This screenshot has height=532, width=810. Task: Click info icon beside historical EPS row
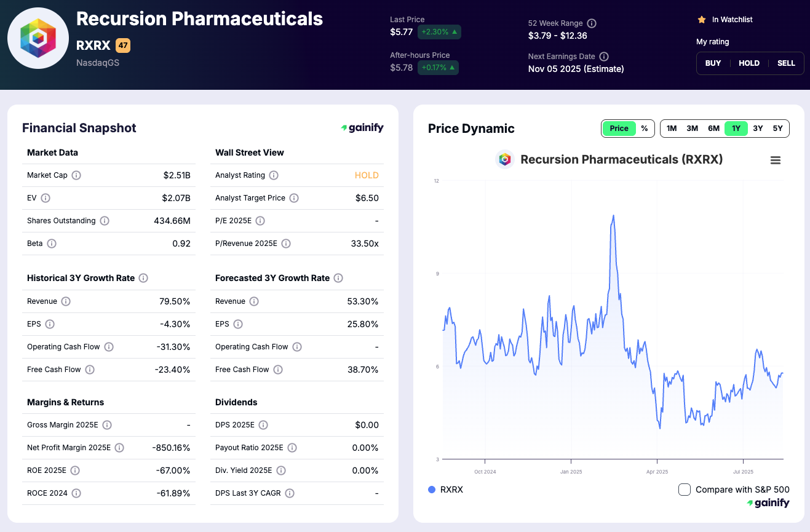[50, 324]
